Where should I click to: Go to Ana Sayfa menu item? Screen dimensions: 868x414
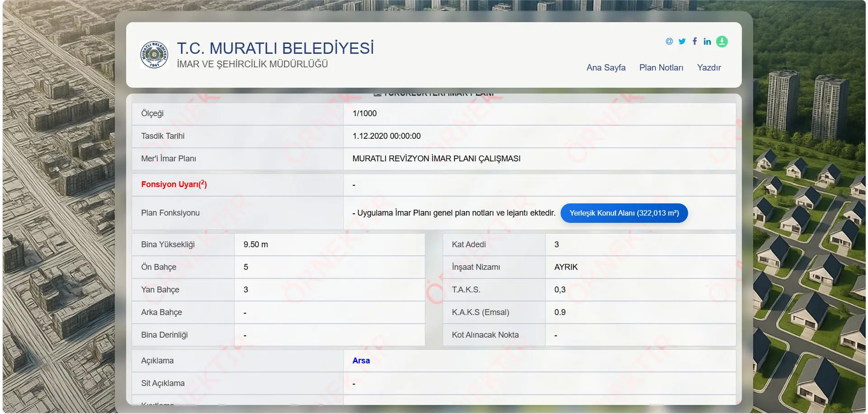606,67
